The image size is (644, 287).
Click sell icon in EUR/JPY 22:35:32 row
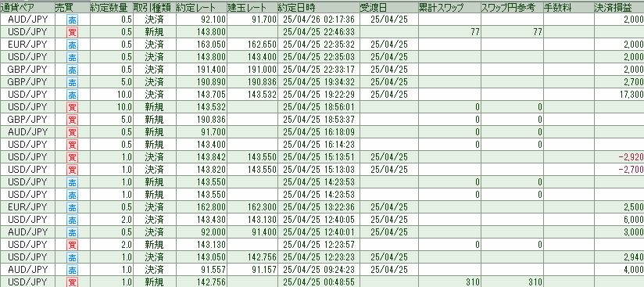pos(72,45)
